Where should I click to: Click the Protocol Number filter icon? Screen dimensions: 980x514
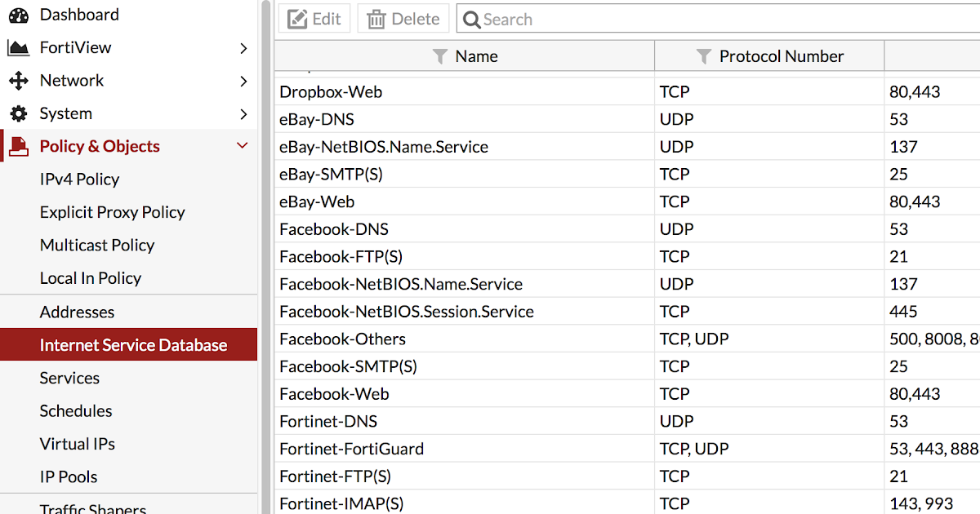pyautogui.click(x=703, y=56)
